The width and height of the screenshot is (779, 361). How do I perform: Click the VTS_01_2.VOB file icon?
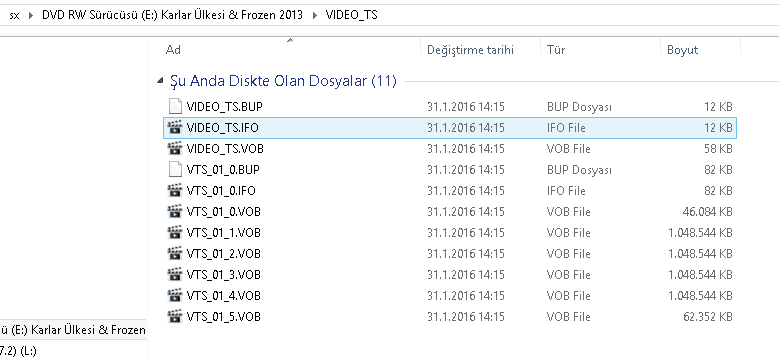click(175, 254)
